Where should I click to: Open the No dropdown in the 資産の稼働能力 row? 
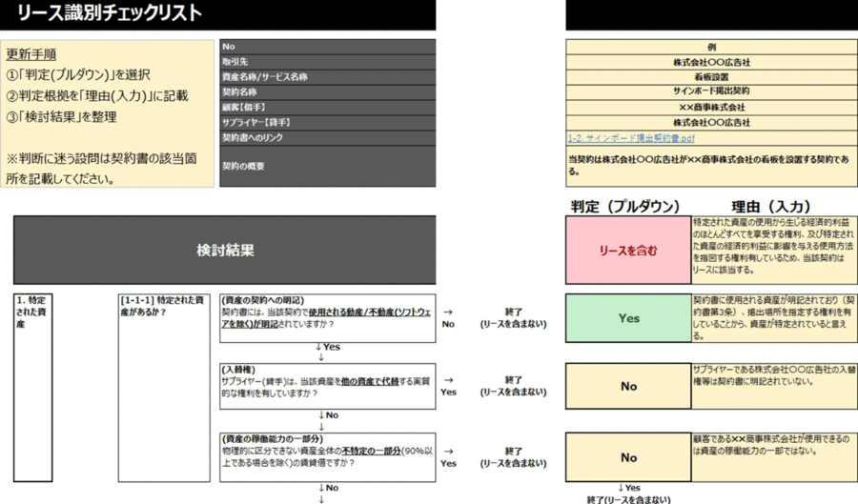pos(628,457)
